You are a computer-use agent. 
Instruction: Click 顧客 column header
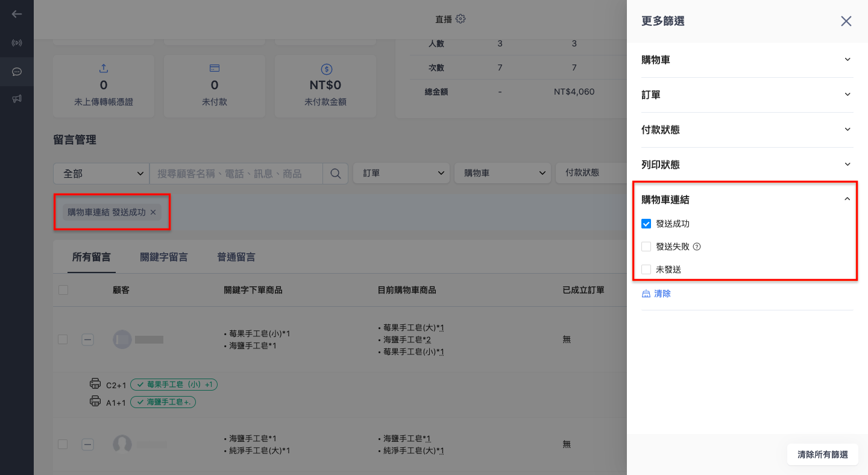[x=121, y=290]
